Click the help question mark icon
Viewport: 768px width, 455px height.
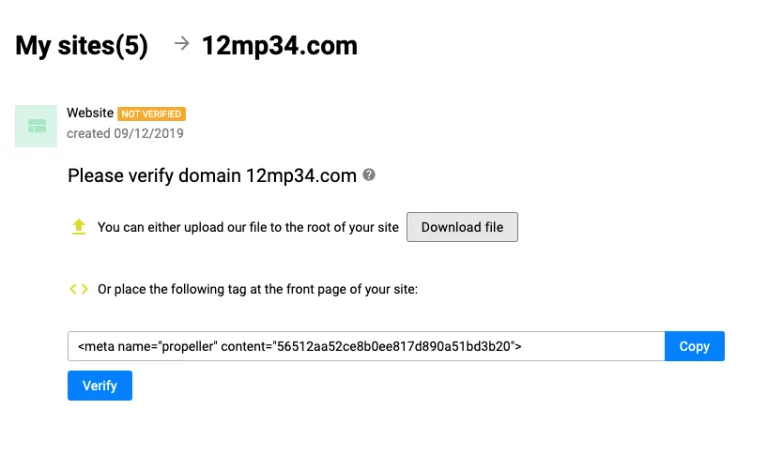[x=369, y=175]
